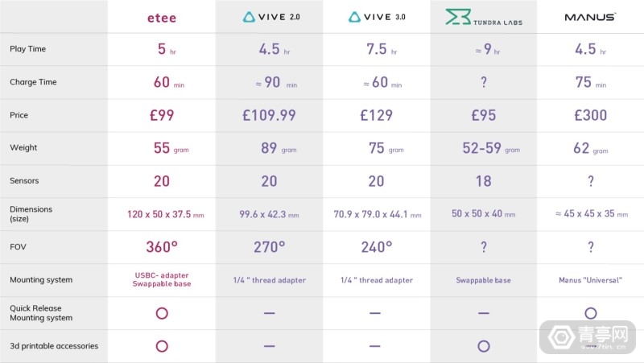The width and height of the screenshot is (644, 363).
Task: Click Tundra Labs Charge Time question mark
Action: (x=484, y=82)
